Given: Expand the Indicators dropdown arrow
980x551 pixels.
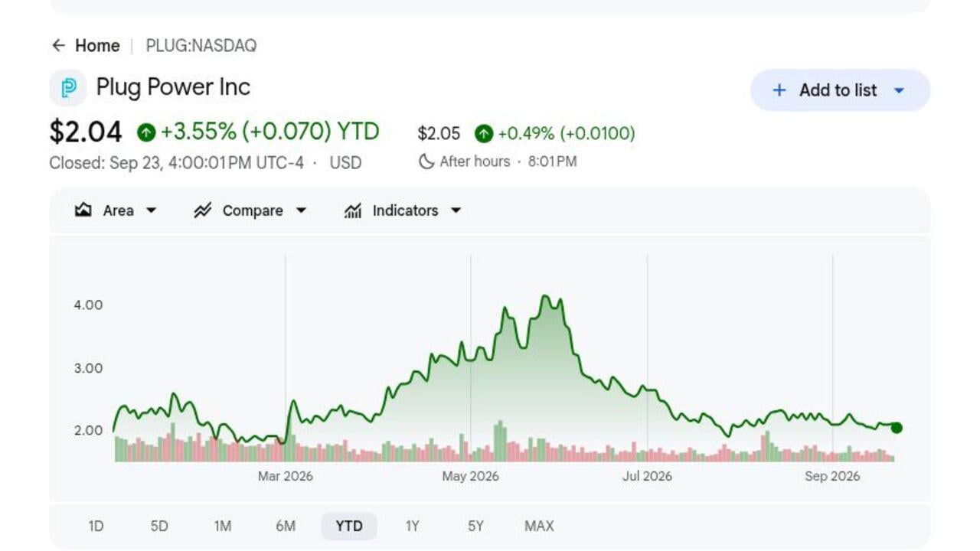Looking at the screenshot, I should (x=456, y=210).
